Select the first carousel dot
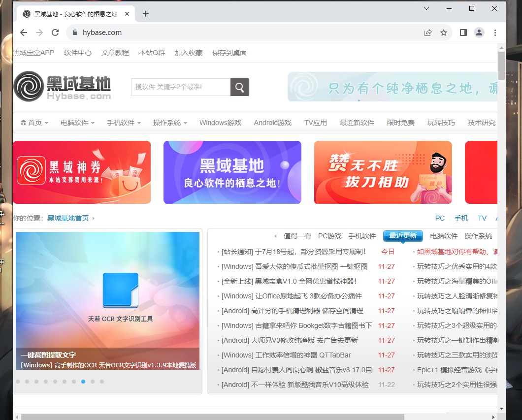The height and width of the screenshot is (420, 522). pyautogui.click(x=18, y=382)
